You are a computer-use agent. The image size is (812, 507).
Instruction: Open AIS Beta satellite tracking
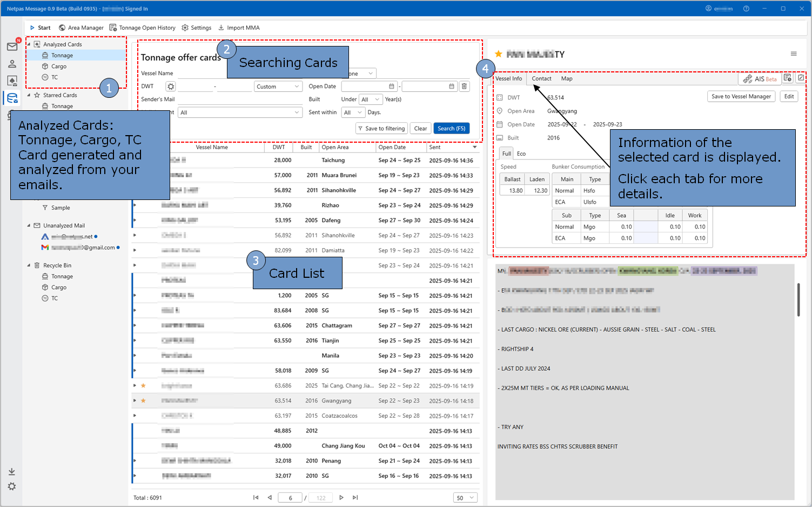pos(759,79)
